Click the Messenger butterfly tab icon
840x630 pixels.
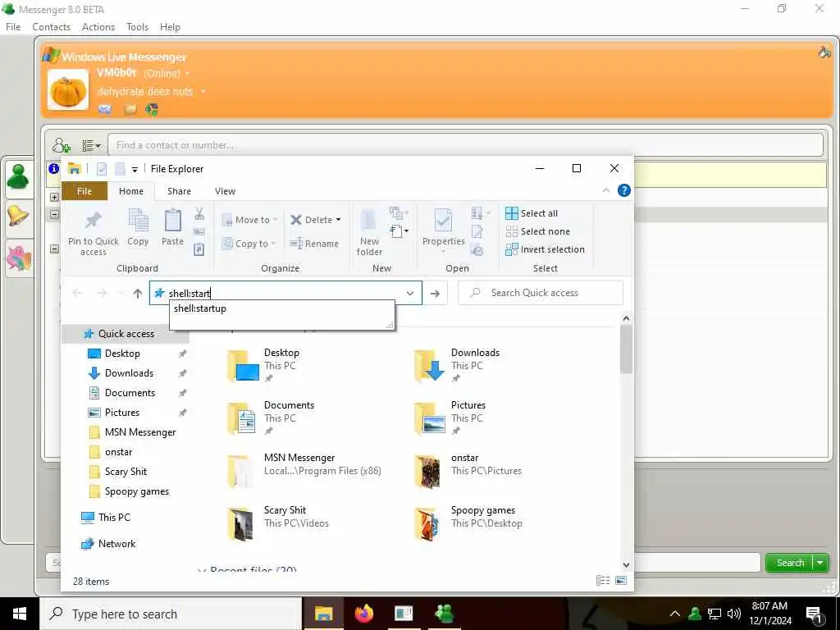pyautogui.click(x=19, y=258)
